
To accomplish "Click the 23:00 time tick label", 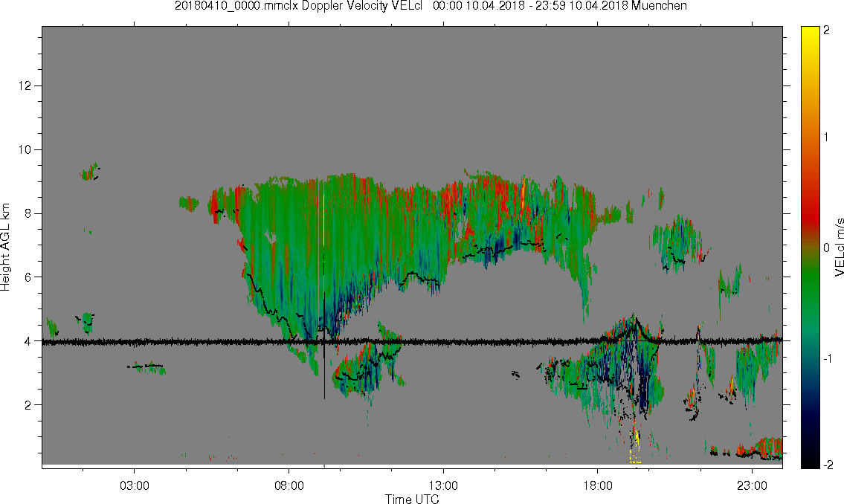I will coord(753,485).
